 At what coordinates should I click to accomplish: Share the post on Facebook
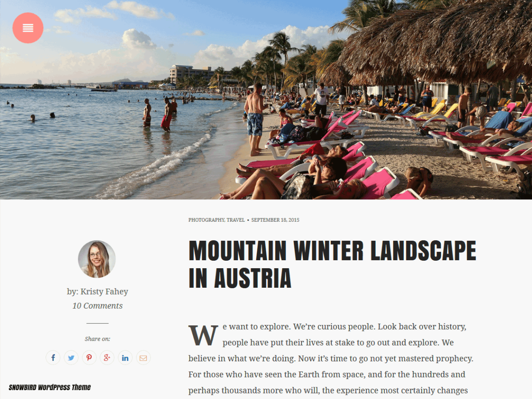53,358
